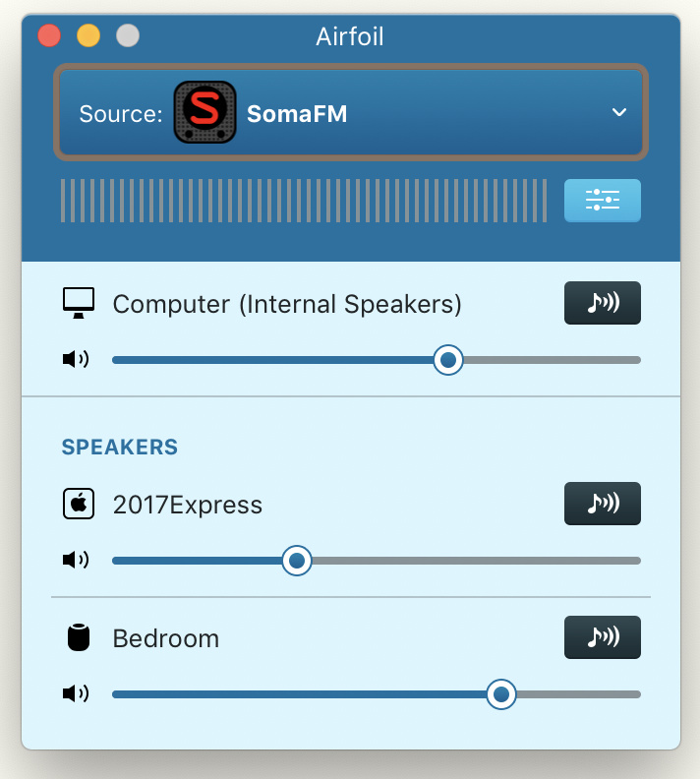700x779 pixels.
Task: Click the Apple device icon for 2017Express
Action: (x=79, y=504)
